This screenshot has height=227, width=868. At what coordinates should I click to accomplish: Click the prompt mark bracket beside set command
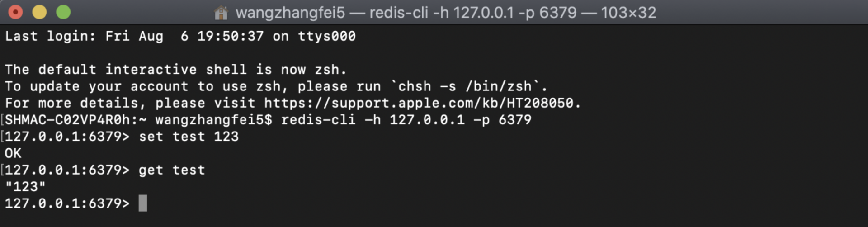coord(3,137)
